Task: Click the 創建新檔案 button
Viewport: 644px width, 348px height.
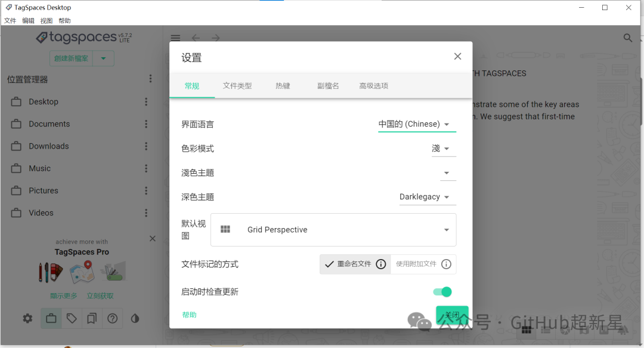Action: tap(71, 58)
